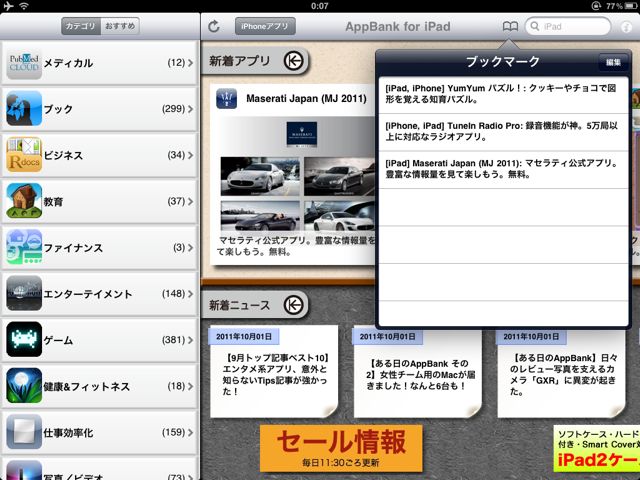
Task: Open the YumYum パズル bookmark
Action: (503, 95)
